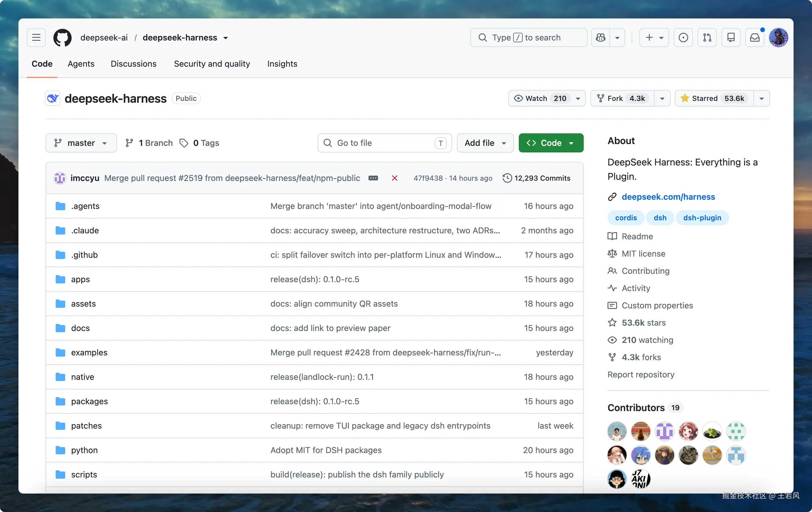Viewport: 812px width, 512px height.
Task: Click the Watch 210 button
Action: tap(546, 98)
